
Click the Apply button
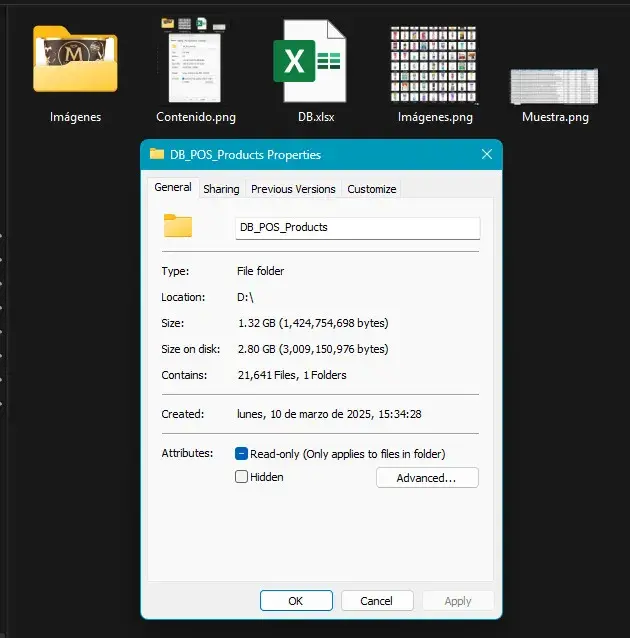[457, 601]
